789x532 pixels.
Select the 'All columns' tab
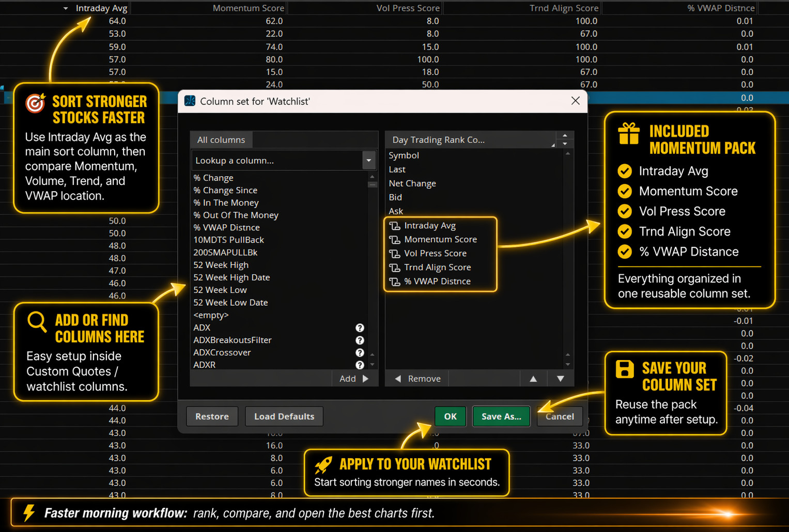point(221,140)
